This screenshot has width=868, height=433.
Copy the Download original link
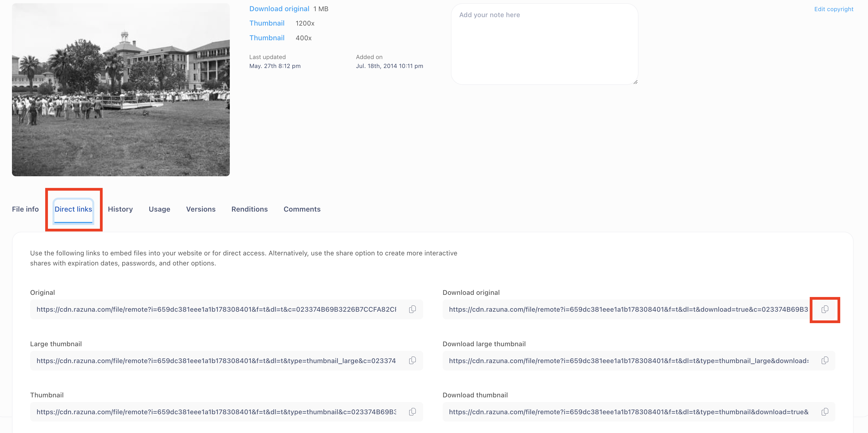pos(824,309)
